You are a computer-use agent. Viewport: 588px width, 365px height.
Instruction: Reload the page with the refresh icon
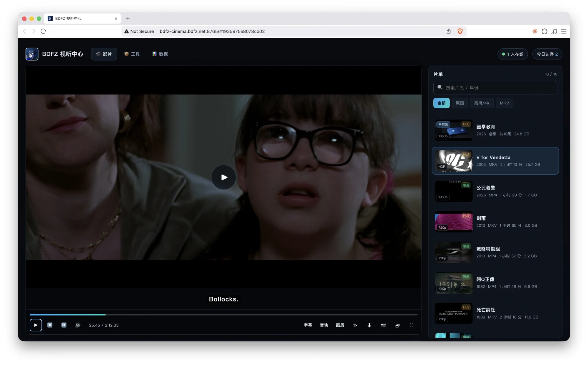point(44,31)
